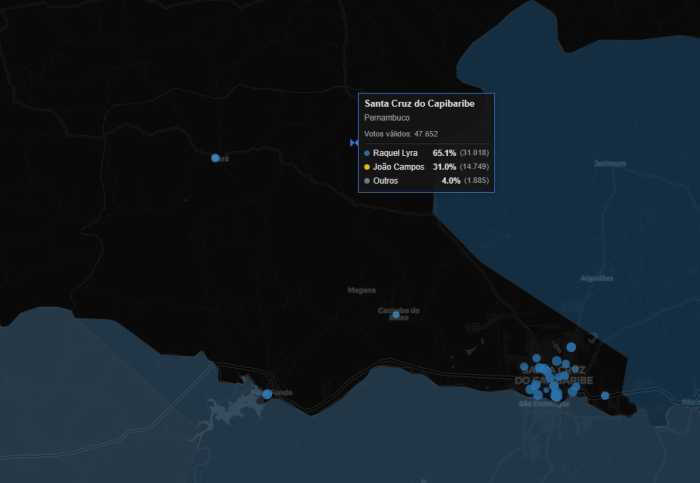Image resolution: width=700 pixels, height=483 pixels.
Task: Click the Votos válidos count line
Action: coord(401,134)
